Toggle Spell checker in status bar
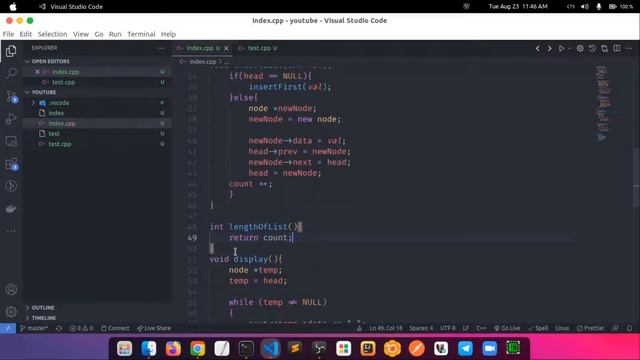640x360 pixels. click(538, 328)
